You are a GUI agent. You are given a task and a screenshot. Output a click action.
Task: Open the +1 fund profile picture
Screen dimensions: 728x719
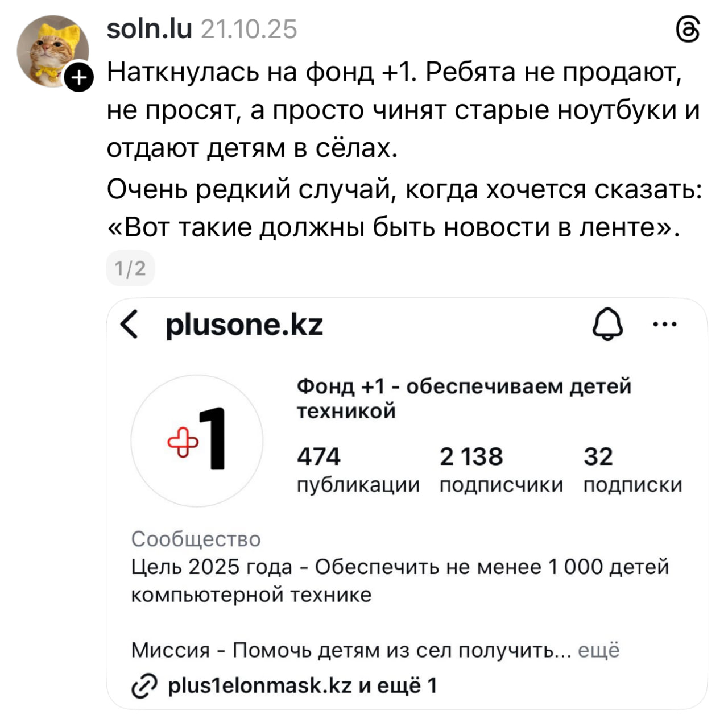point(197,440)
